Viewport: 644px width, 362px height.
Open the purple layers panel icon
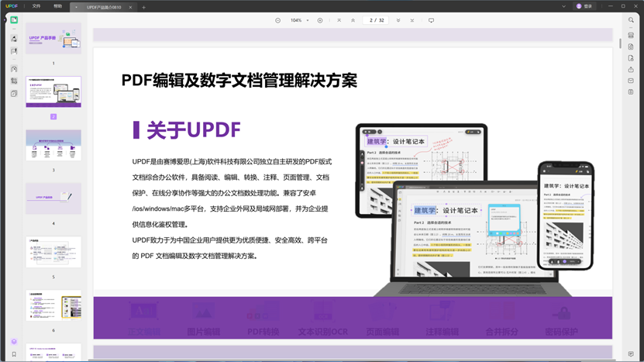tap(14, 342)
